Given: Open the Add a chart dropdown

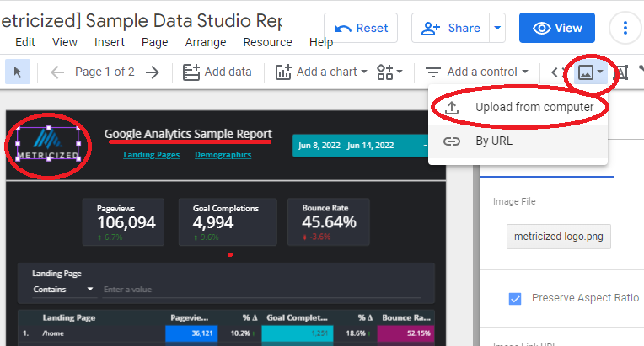Looking at the screenshot, I should coord(321,72).
